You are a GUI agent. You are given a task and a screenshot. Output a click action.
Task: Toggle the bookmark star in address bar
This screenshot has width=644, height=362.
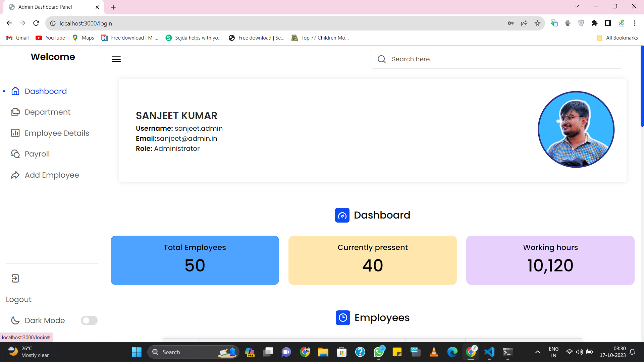pyautogui.click(x=537, y=23)
